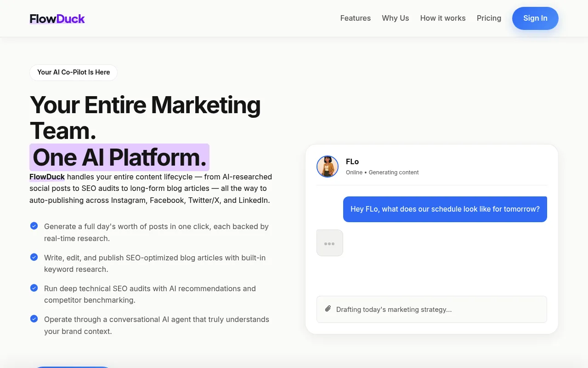This screenshot has width=588, height=368.
Task: Navigate to Pricing
Action: click(x=489, y=18)
